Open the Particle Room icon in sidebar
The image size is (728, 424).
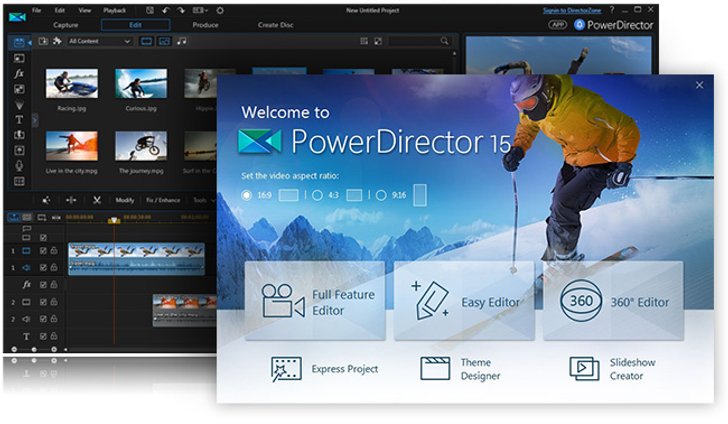pos(19,104)
